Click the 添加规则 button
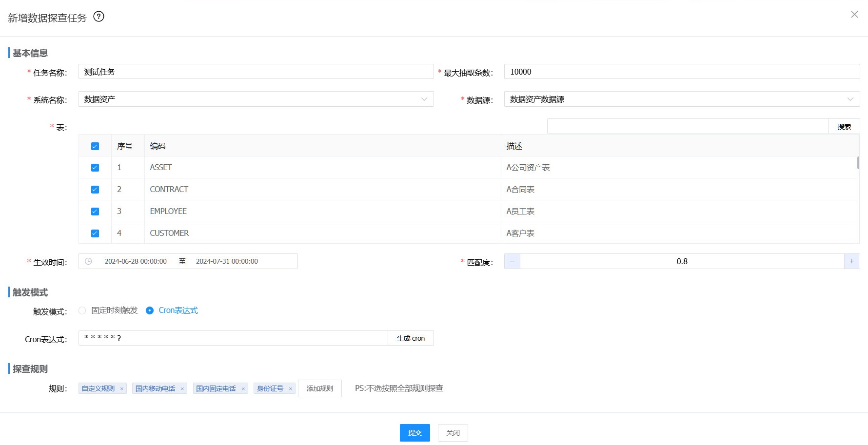This screenshot has width=868, height=445. [319, 388]
